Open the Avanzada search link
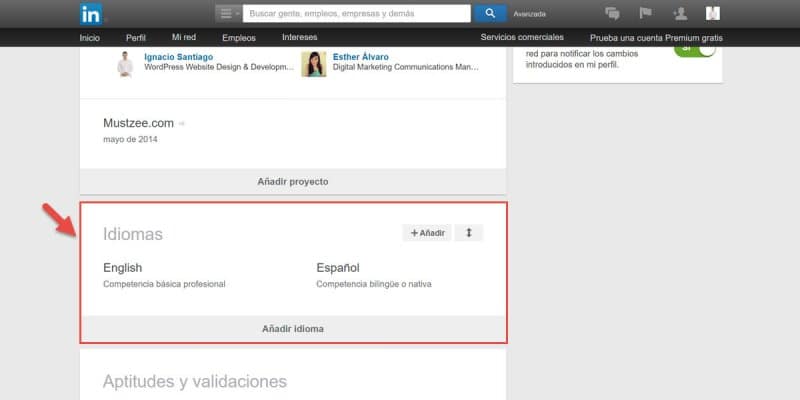Image resolution: width=800 pixels, height=400 pixels. 530,14
